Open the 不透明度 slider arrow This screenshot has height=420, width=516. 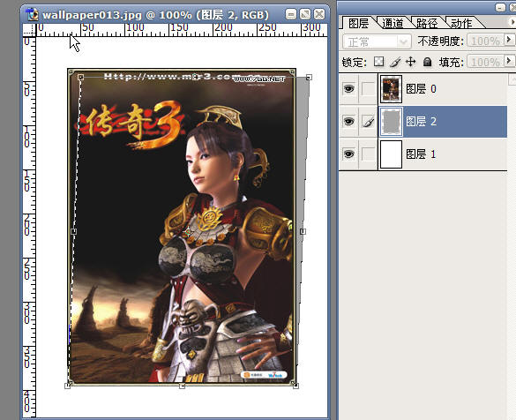click(509, 41)
